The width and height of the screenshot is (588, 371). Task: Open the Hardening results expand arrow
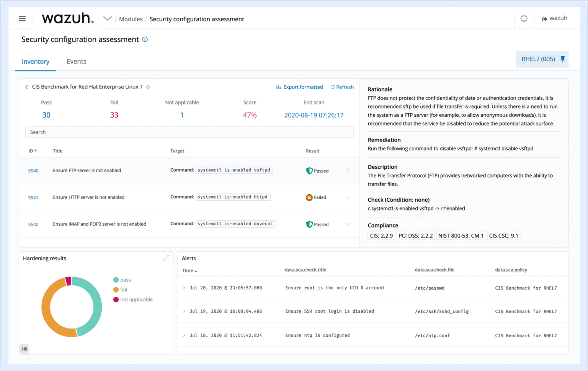pyautogui.click(x=166, y=258)
